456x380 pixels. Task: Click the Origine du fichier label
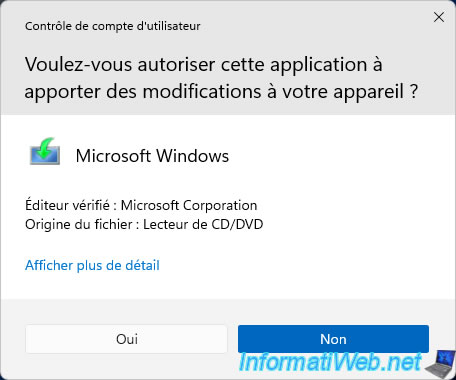coord(79,224)
